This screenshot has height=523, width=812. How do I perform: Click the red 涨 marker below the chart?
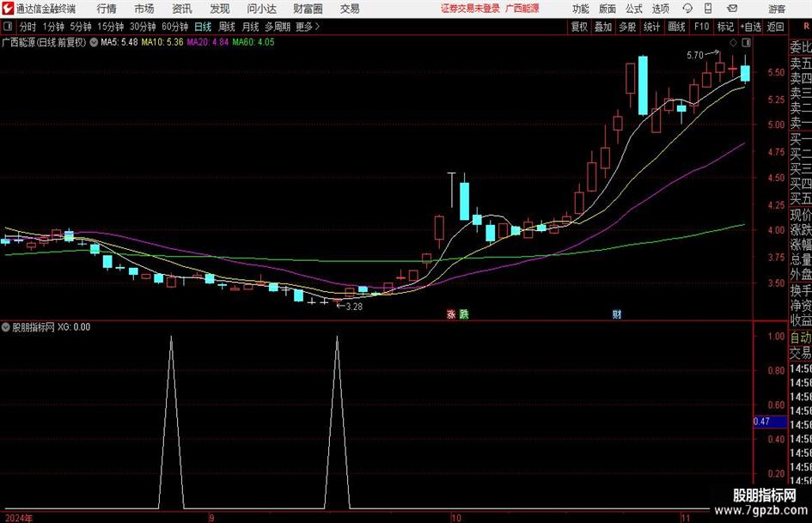coord(451,313)
